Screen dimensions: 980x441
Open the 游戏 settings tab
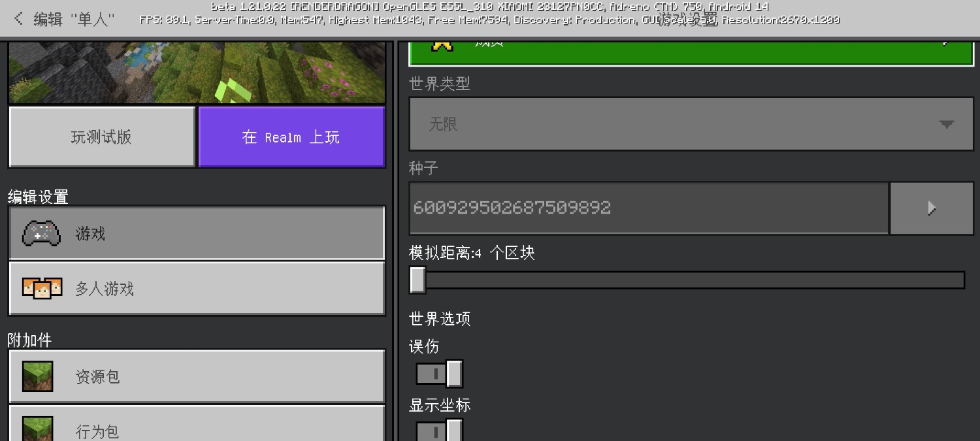pos(197,233)
